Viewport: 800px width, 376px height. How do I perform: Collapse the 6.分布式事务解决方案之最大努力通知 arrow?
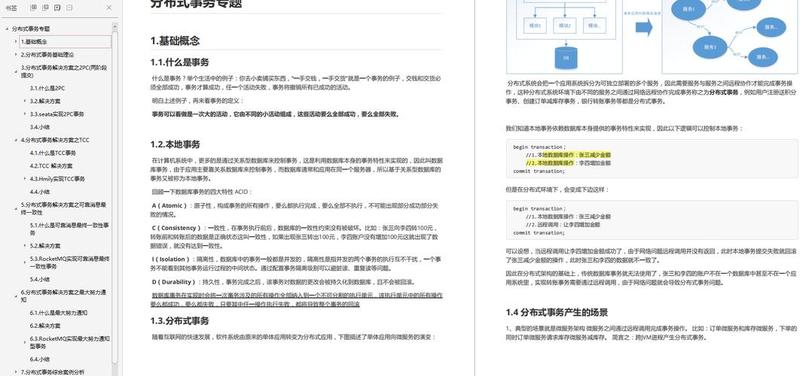coord(16,296)
